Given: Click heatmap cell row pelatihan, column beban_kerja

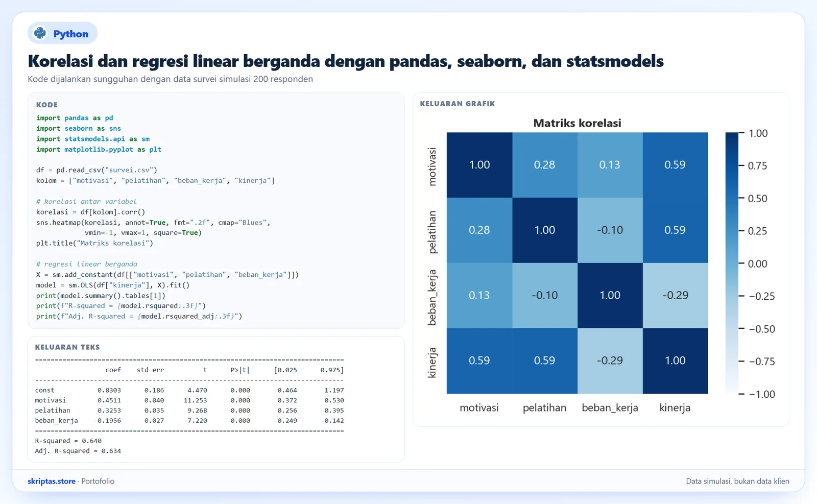Looking at the screenshot, I should tap(610, 230).
